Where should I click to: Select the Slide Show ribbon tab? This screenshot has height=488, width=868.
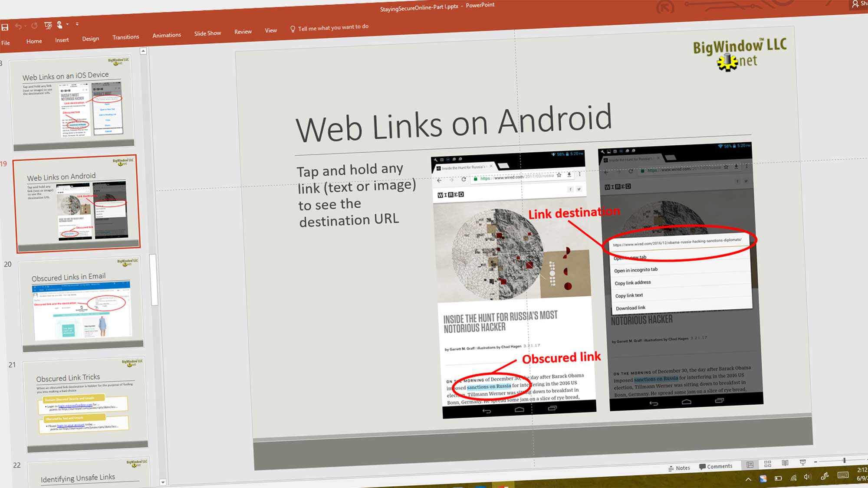[x=207, y=33]
